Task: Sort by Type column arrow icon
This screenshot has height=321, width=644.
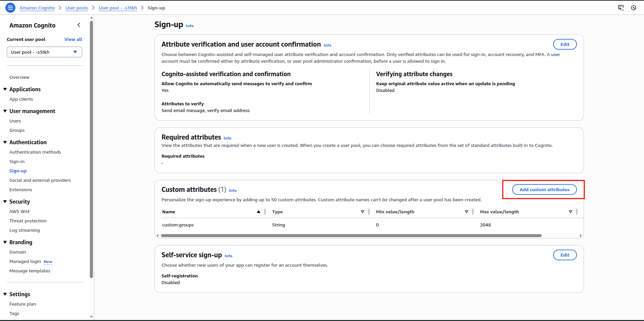Action: pyautogui.click(x=363, y=212)
